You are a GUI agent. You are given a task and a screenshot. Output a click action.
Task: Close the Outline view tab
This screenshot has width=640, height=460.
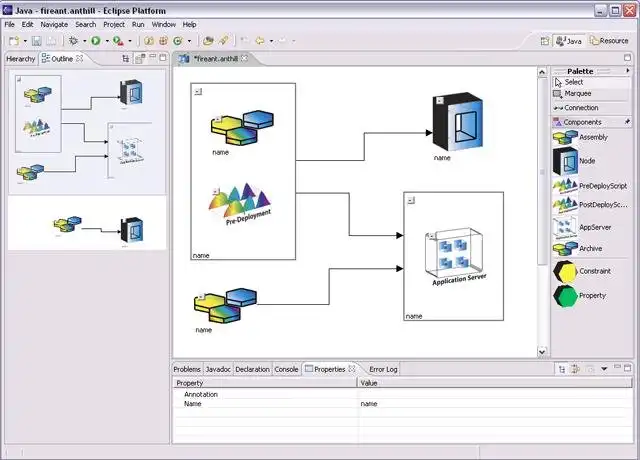pos(80,58)
